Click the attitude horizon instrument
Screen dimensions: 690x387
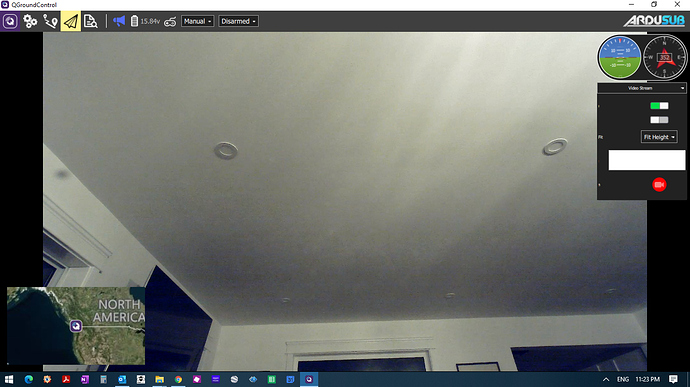point(620,58)
